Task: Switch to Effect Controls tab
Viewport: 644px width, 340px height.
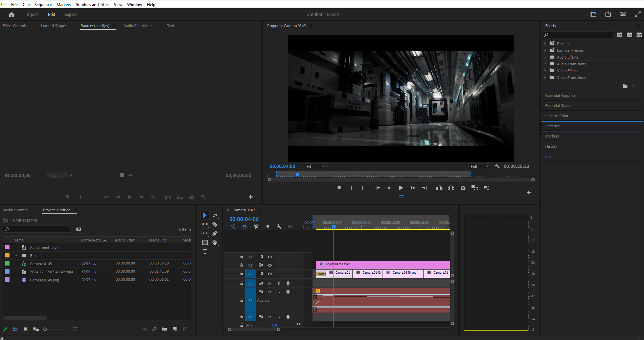Action: coord(15,26)
